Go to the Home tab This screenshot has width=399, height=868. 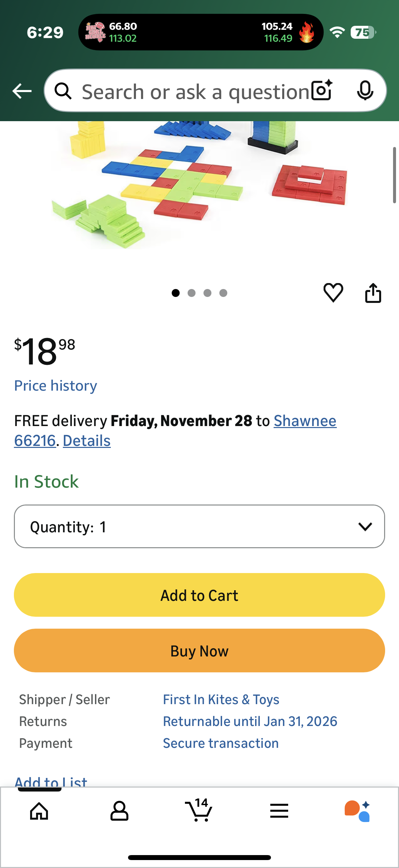pyautogui.click(x=39, y=811)
